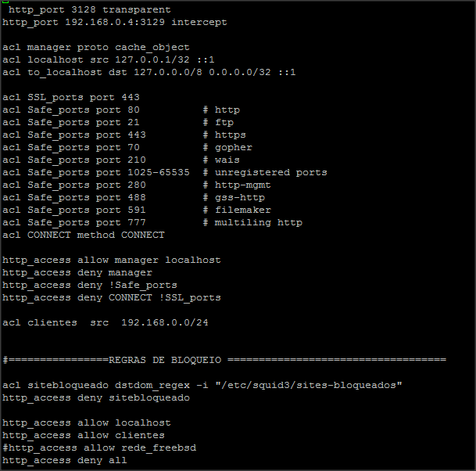Click the '# unregistered ports' comment
476x471 pixels.
click(x=265, y=172)
